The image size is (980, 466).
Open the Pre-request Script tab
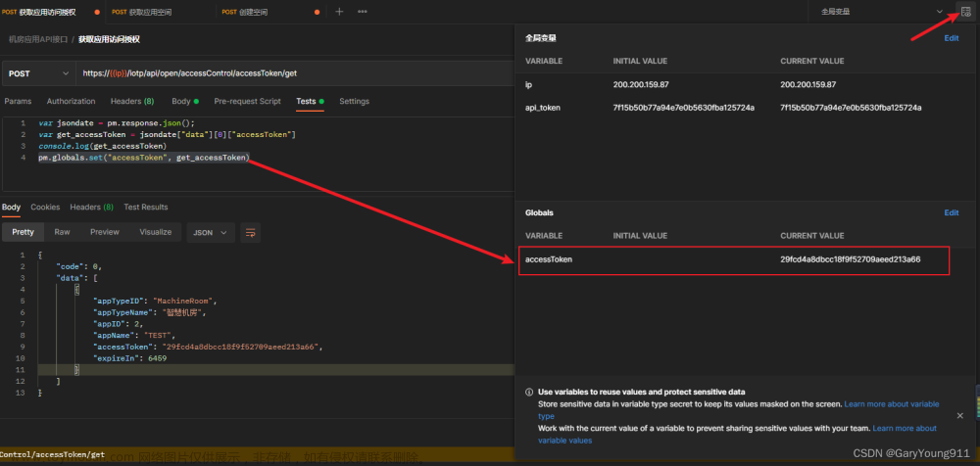click(x=248, y=101)
